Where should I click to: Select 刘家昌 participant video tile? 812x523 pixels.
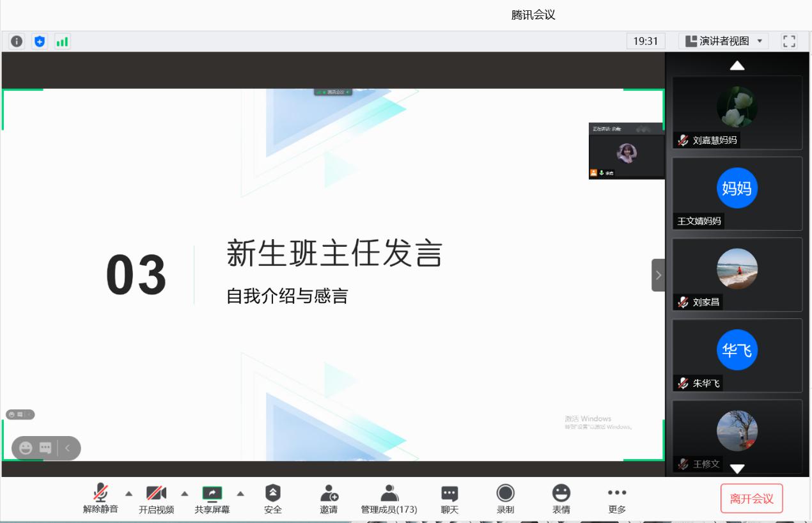tap(737, 274)
